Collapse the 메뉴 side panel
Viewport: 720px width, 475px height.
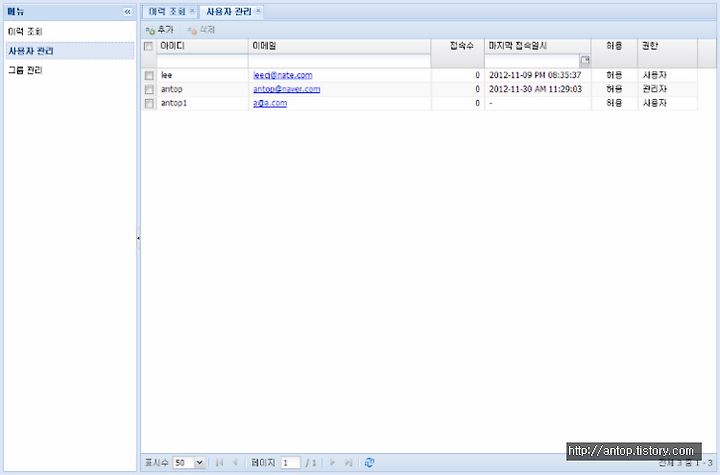[x=128, y=12]
